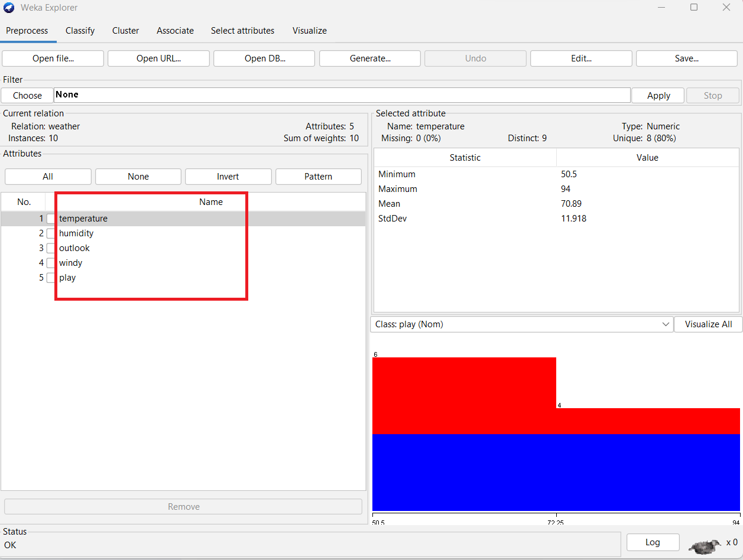Click the red histogram bar labeled 6
The image size is (743, 560).
[464, 396]
